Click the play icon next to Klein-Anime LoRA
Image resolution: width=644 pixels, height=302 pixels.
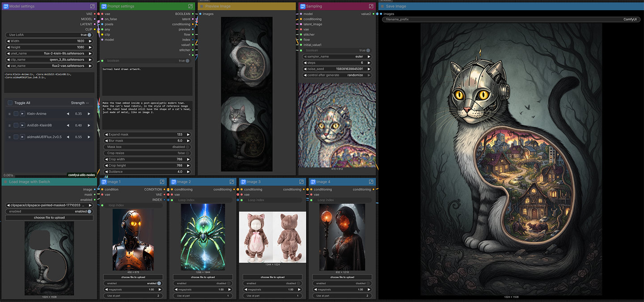point(22,114)
